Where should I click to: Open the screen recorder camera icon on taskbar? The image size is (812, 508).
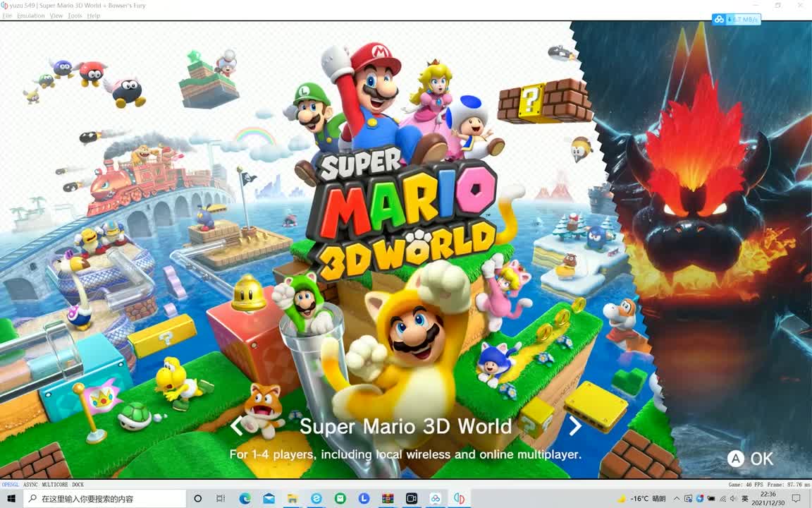tap(412, 498)
